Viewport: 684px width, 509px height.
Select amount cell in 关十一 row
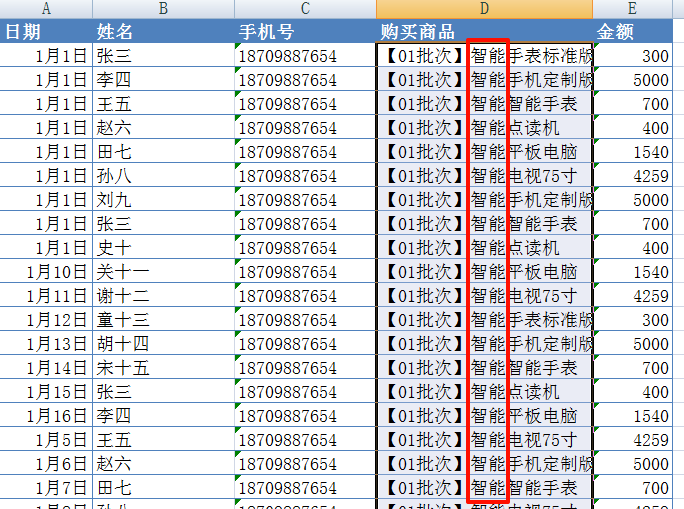point(632,271)
